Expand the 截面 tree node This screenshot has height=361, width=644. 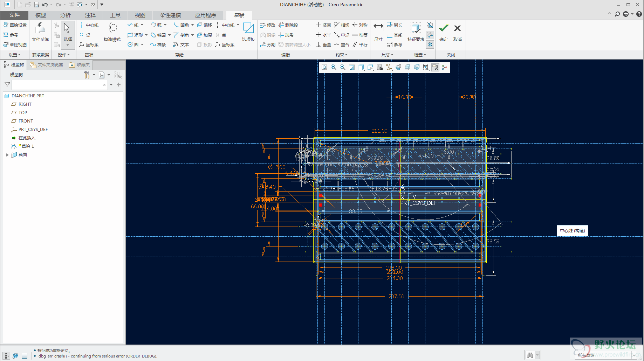click(x=7, y=155)
